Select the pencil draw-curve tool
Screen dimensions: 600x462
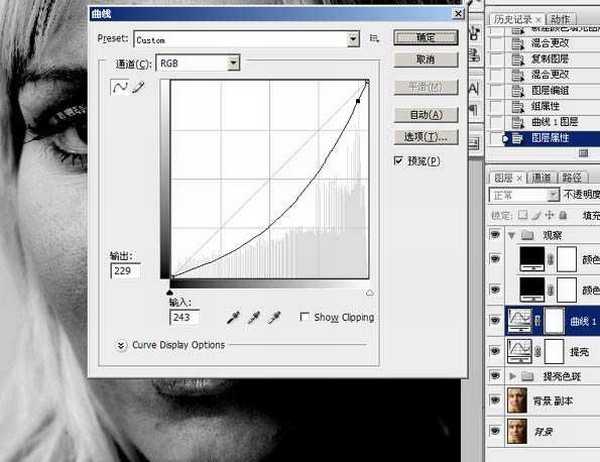point(138,88)
